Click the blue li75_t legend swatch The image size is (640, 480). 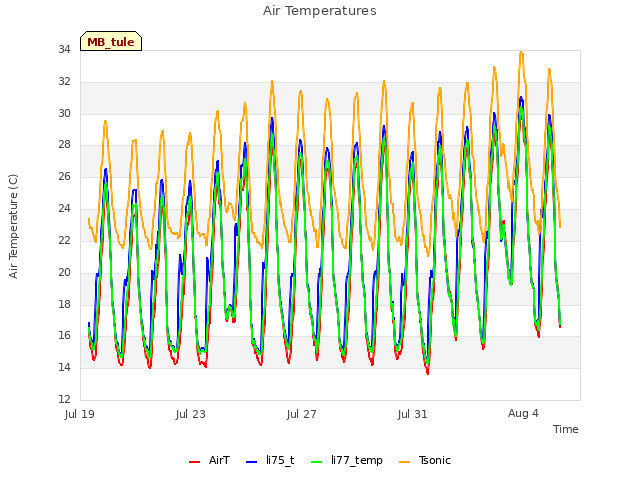[251, 462]
